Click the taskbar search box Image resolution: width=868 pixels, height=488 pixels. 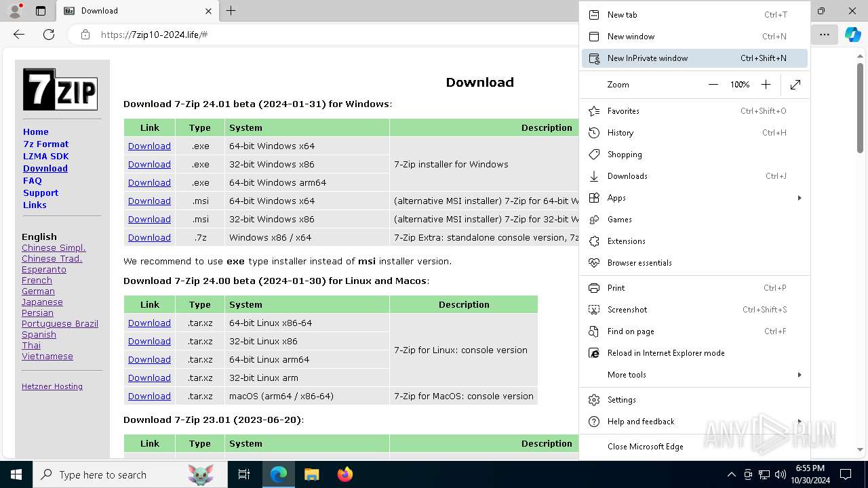tap(130, 474)
